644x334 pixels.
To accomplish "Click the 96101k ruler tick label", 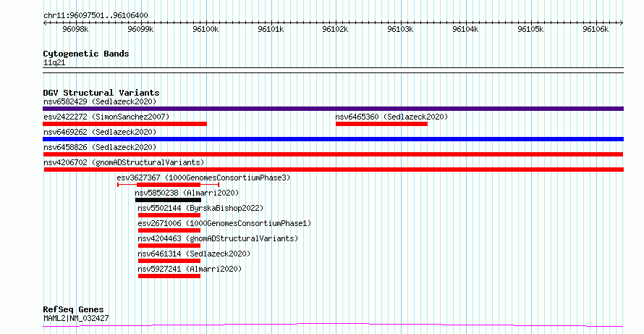I will click(271, 29).
